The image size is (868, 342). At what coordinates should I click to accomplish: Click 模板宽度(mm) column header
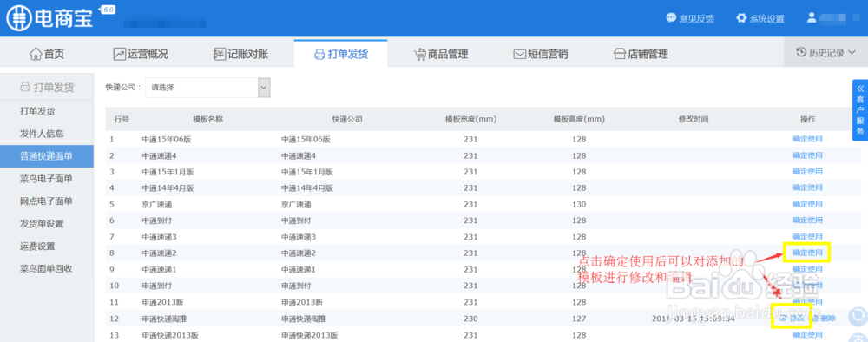(470, 119)
